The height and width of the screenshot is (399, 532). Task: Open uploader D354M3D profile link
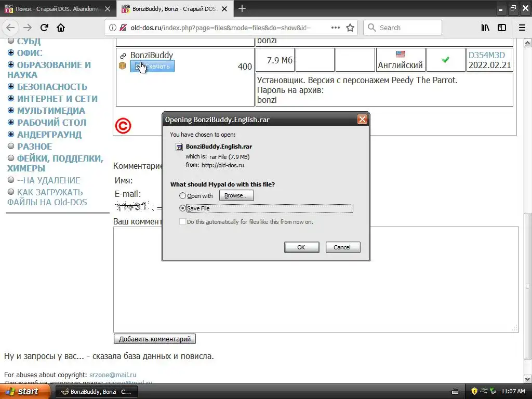[x=486, y=55]
